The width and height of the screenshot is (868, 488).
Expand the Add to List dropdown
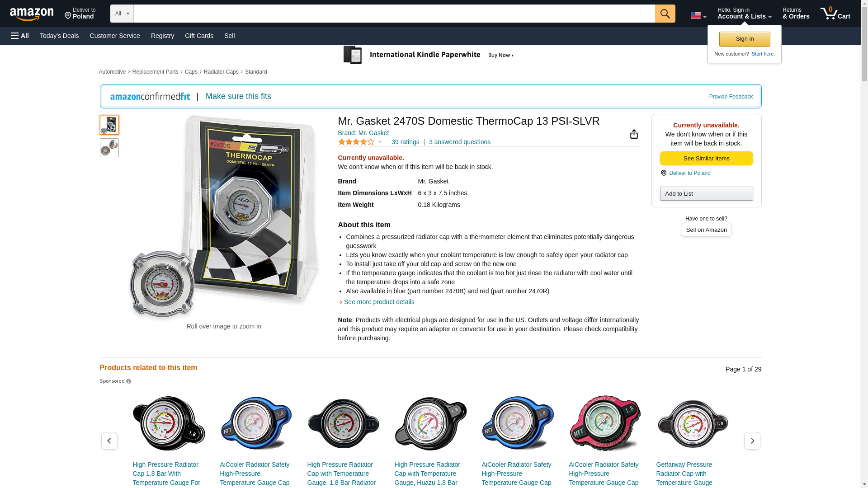(x=706, y=193)
